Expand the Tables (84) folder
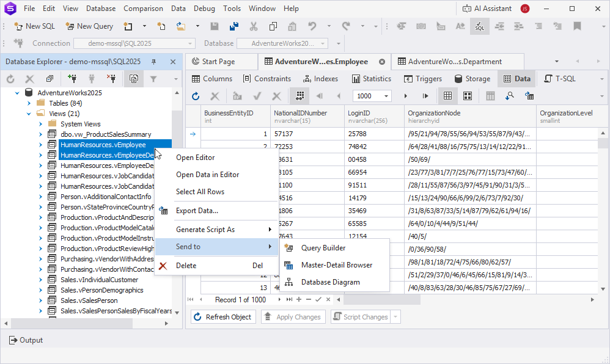This screenshot has height=364, width=610. tap(29, 103)
